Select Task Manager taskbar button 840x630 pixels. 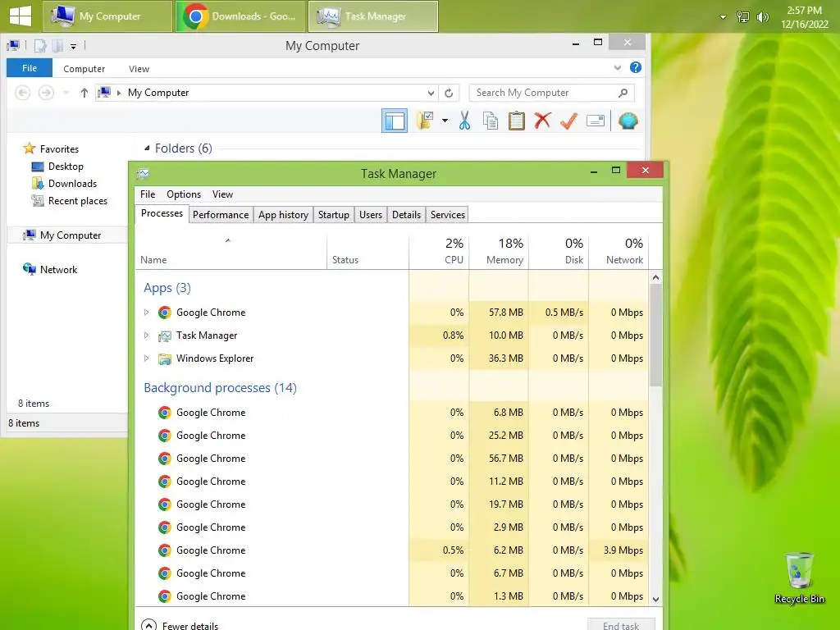click(373, 16)
